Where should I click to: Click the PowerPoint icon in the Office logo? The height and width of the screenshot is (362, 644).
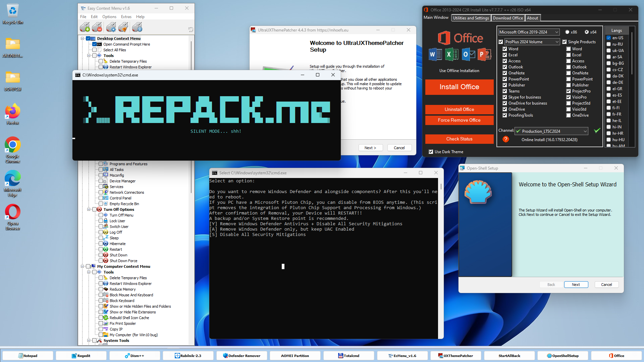click(x=484, y=54)
